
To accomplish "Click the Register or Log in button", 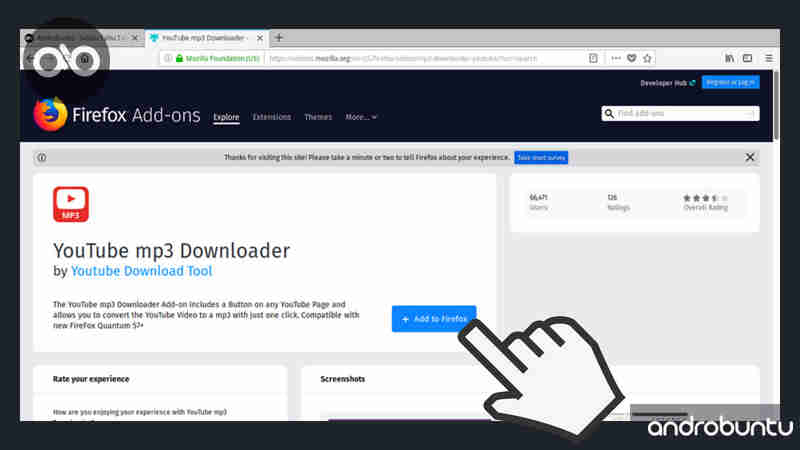I will tap(731, 82).
